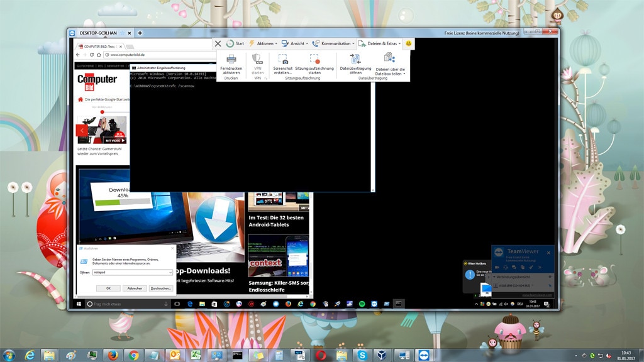Open Samsung: Killer-SMS article link
The image size is (644, 362).
tap(279, 286)
